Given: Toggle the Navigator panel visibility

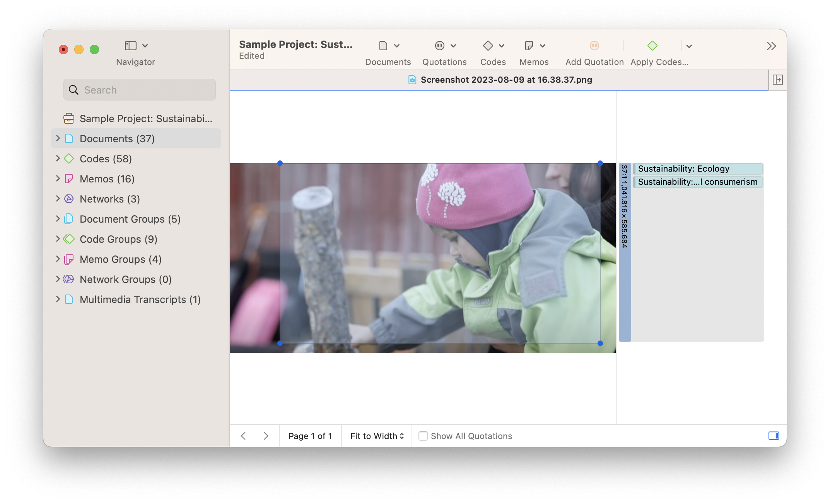Looking at the screenshot, I should [130, 46].
